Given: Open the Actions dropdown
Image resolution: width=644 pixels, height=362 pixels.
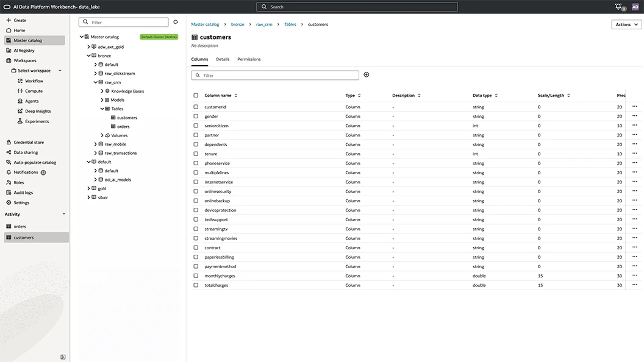Looking at the screenshot, I should [x=626, y=24].
